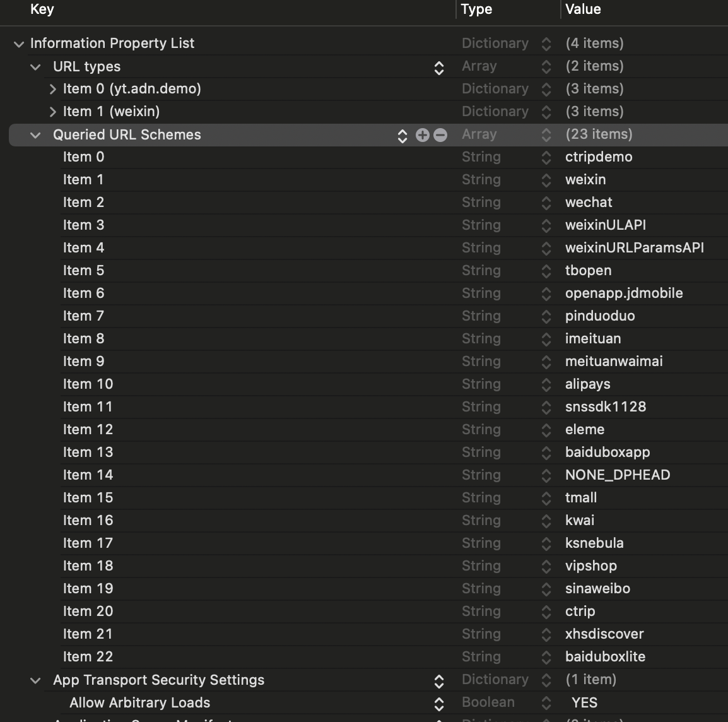Change type popup for tbopen row
The width and height of the screenshot is (728, 722).
(546, 271)
